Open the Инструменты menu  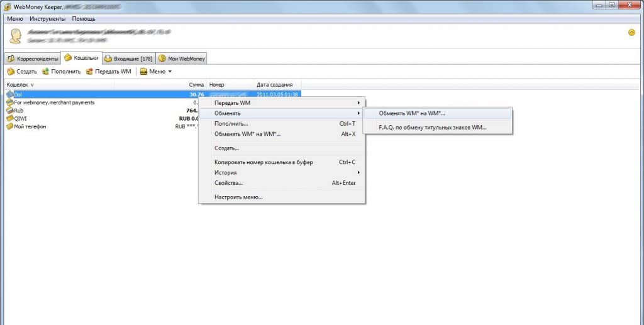point(47,19)
